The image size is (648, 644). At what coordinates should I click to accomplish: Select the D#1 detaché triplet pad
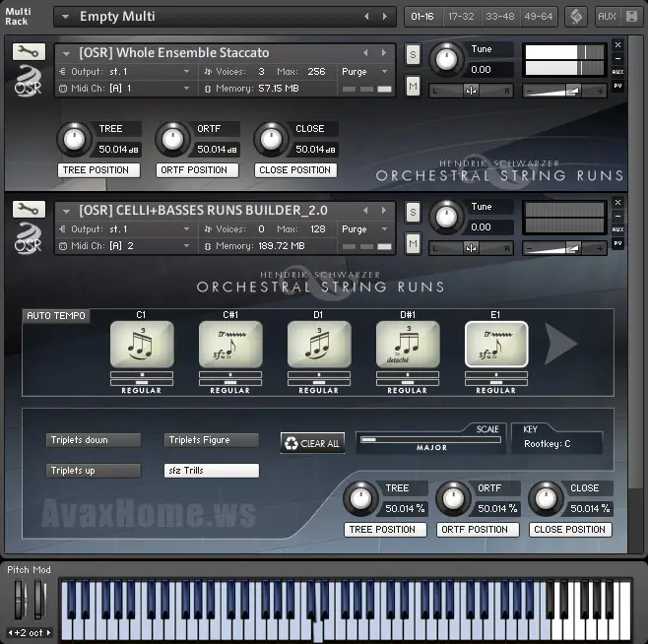coord(408,345)
